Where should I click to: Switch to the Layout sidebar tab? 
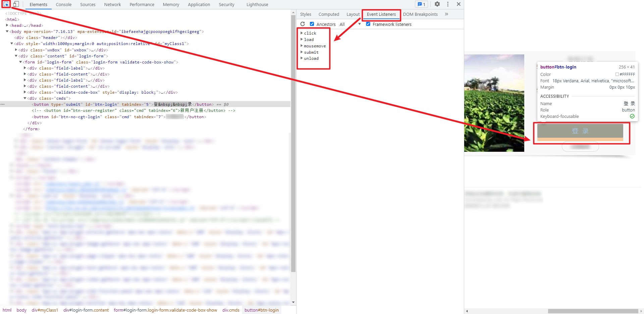(x=353, y=14)
